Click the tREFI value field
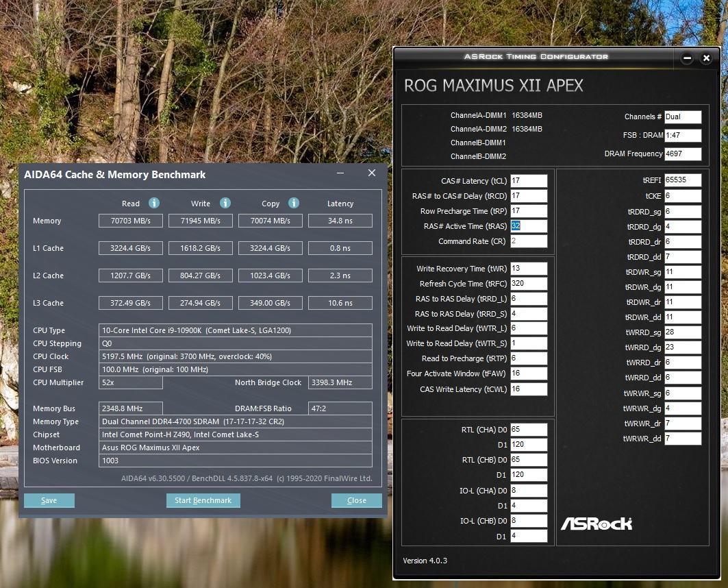The image size is (728, 588). pos(683,180)
